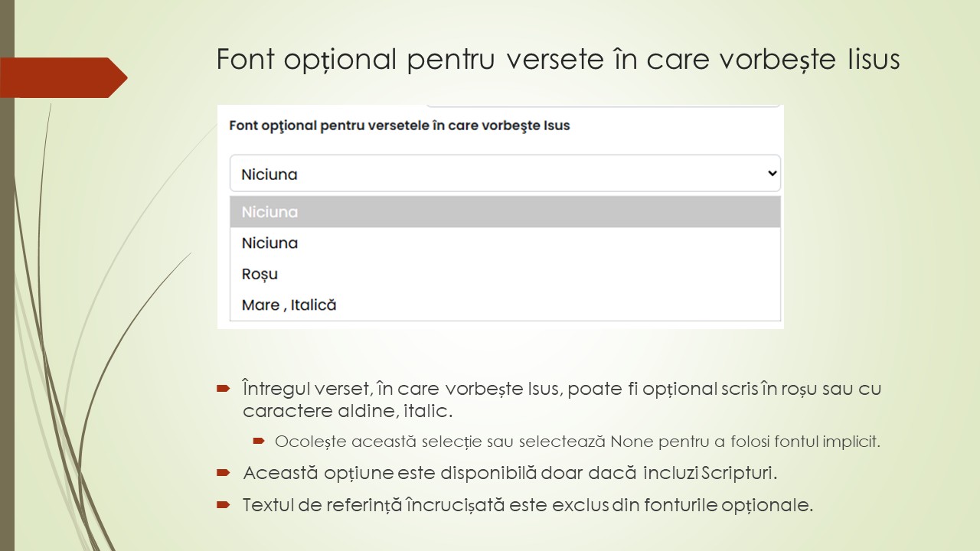980x551 pixels.
Task: Choose the unhighlighted "Niciuna" option in the list
Action: (x=505, y=243)
